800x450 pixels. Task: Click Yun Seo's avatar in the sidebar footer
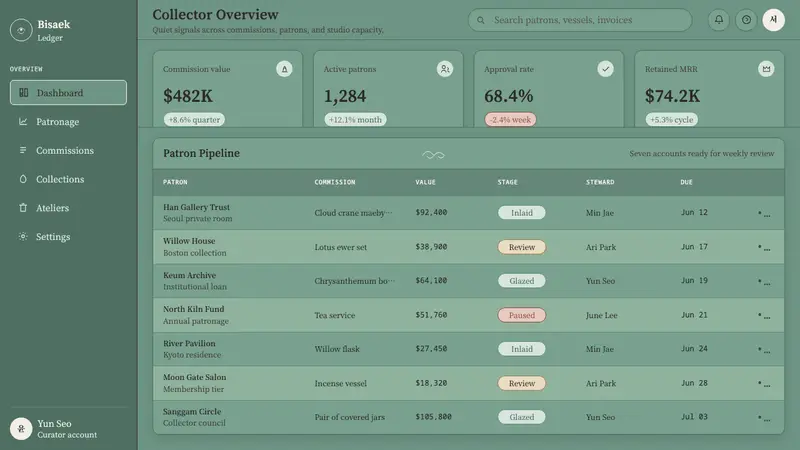[21, 429]
